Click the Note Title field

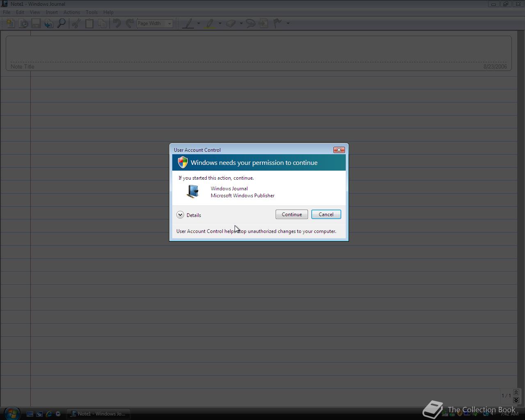coord(259,53)
